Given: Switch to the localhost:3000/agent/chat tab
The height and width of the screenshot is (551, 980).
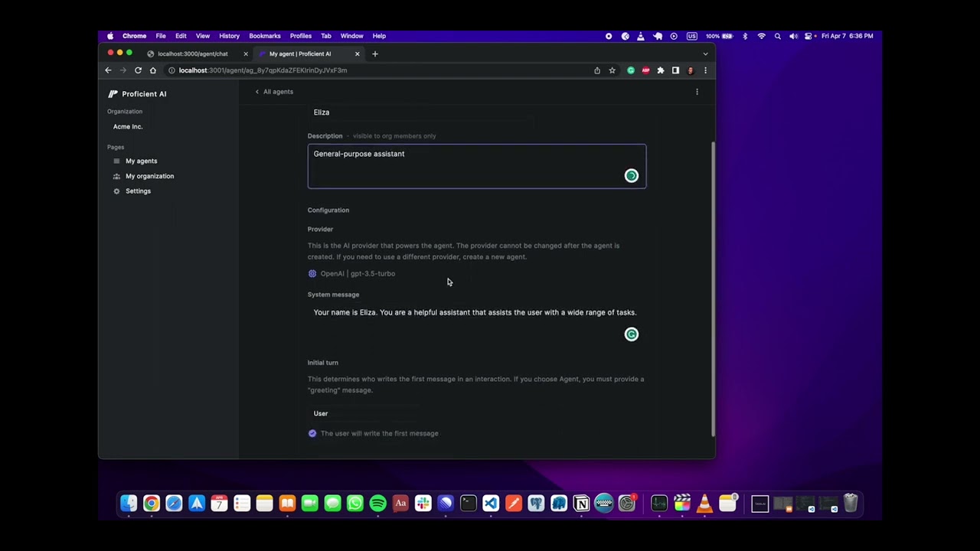Looking at the screenshot, I should (193, 54).
